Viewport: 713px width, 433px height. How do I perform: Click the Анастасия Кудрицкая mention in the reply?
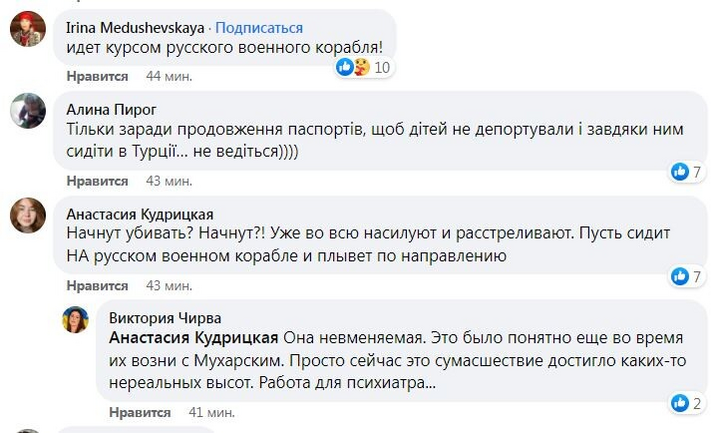[194, 336]
